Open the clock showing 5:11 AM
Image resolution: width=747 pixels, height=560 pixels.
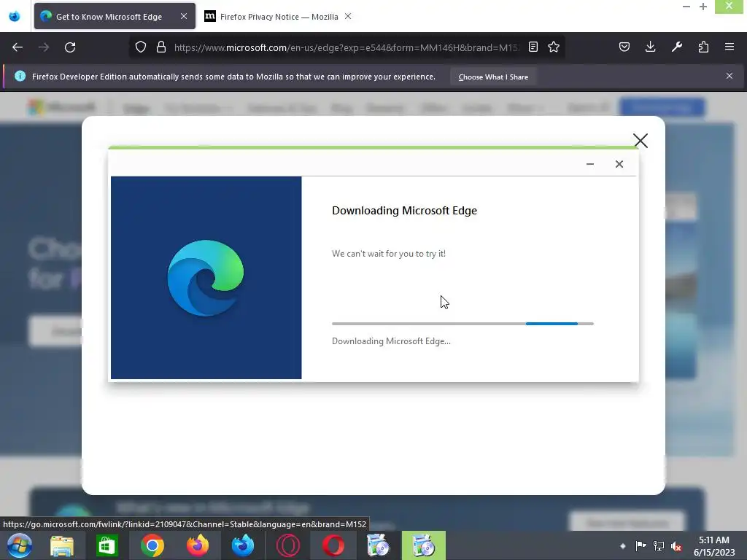(x=714, y=546)
